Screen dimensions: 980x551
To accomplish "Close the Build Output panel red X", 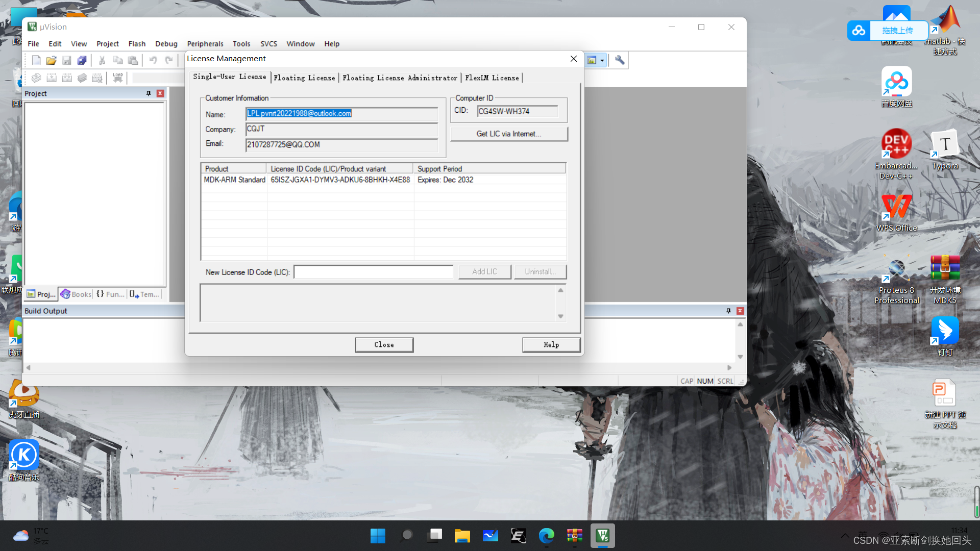I will click(x=740, y=311).
